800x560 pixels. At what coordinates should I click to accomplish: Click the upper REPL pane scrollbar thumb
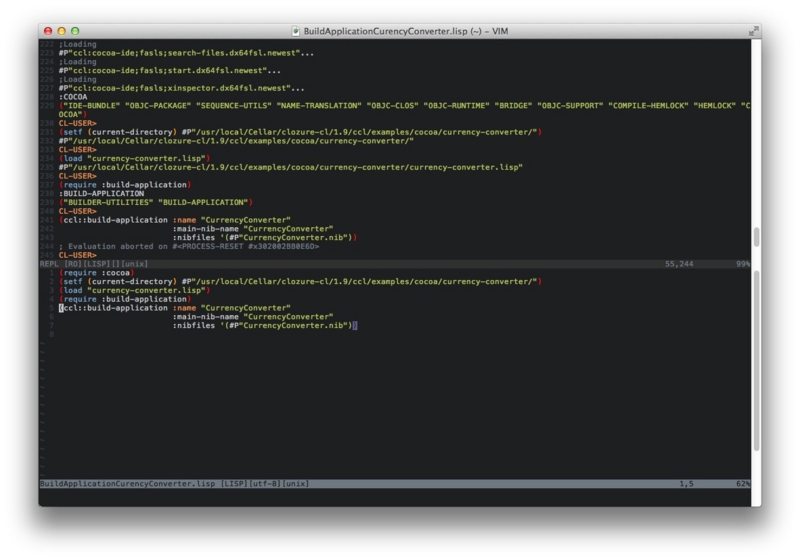(756, 237)
